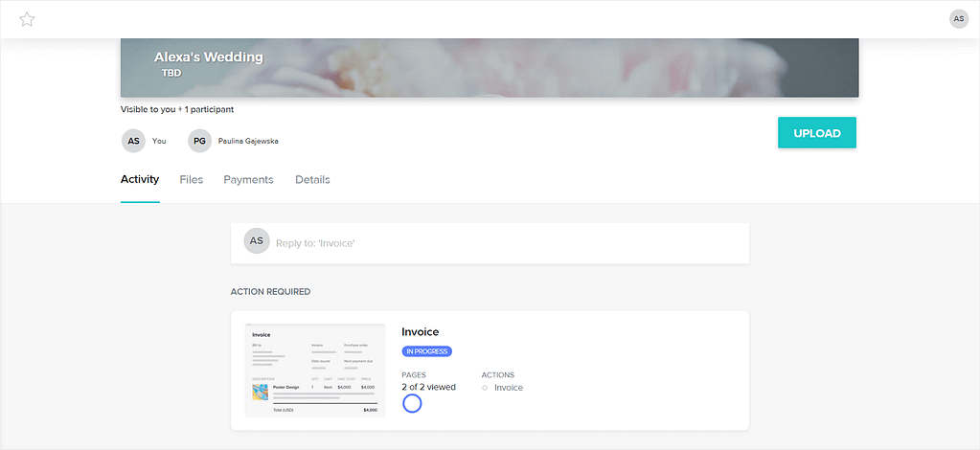
Task: Click the AS participant avatar labeled You
Action: (133, 141)
